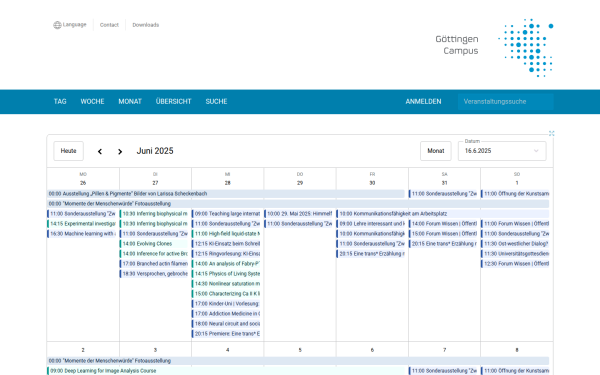Open 09:00 Teaching large internat event
Viewport: 600px width, 375px height.
coord(226,214)
